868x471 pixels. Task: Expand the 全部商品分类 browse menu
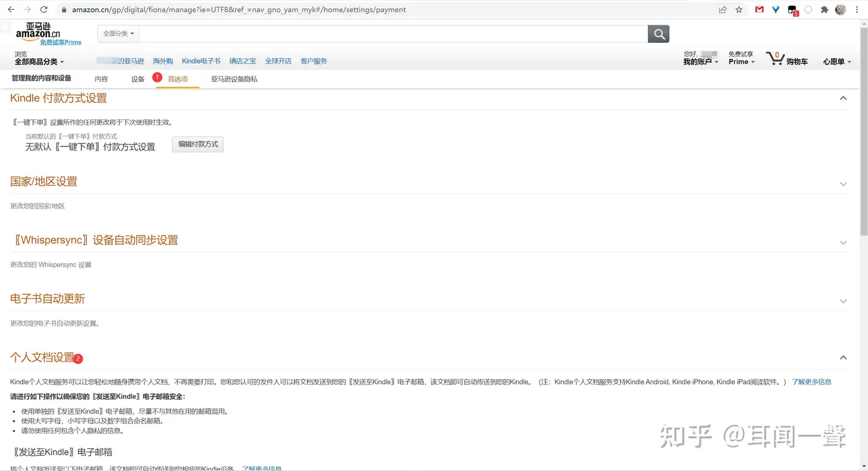(39, 61)
